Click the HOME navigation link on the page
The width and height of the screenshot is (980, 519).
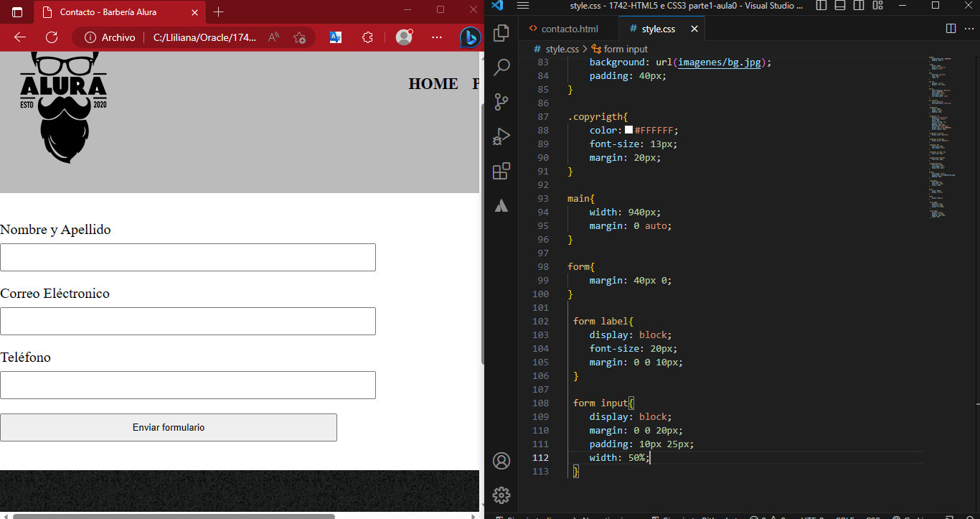click(433, 84)
